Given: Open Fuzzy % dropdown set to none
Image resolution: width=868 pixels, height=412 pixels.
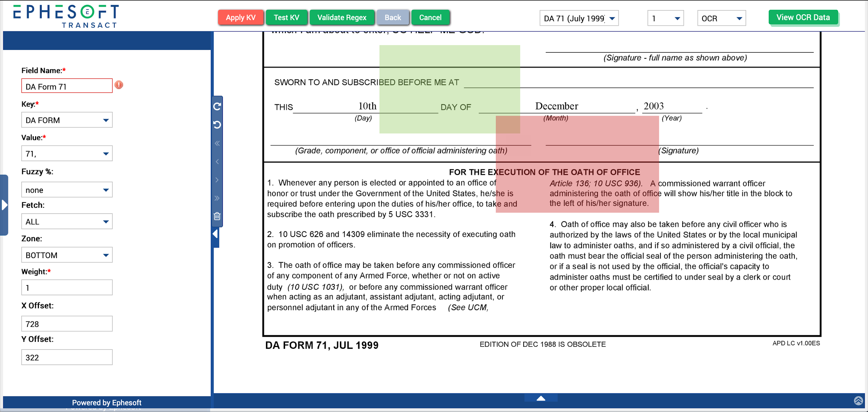Looking at the screenshot, I should (x=67, y=190).
